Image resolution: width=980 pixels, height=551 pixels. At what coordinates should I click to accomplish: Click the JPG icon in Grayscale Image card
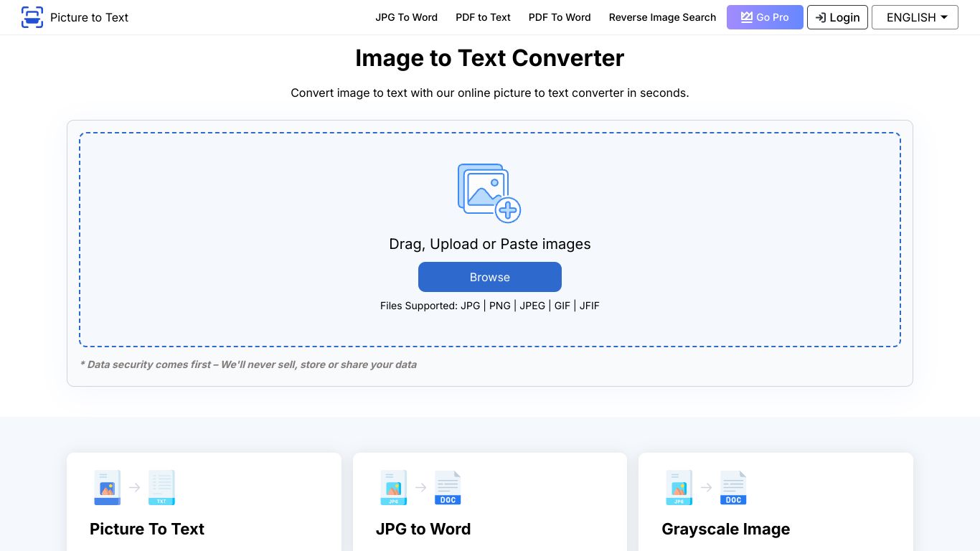click(679, 488)
